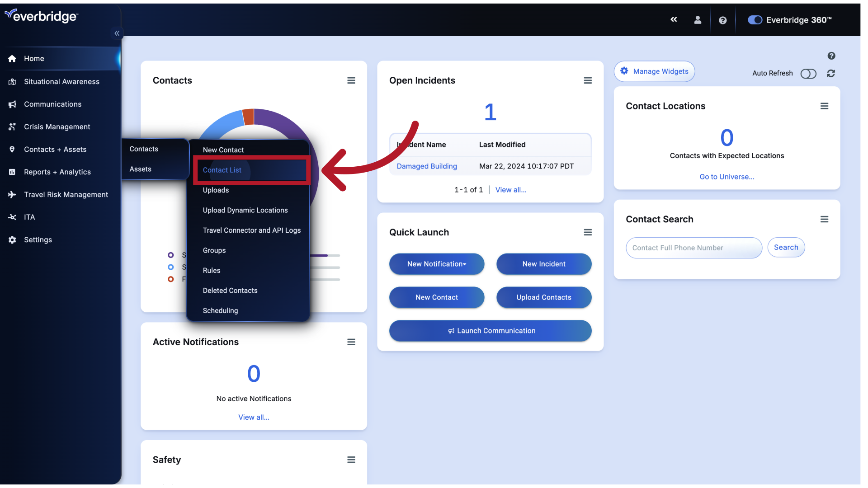The height and width of the screenshot is (488, 868).
Task: Click the Help question mark icon
Action: click(722, 20)
